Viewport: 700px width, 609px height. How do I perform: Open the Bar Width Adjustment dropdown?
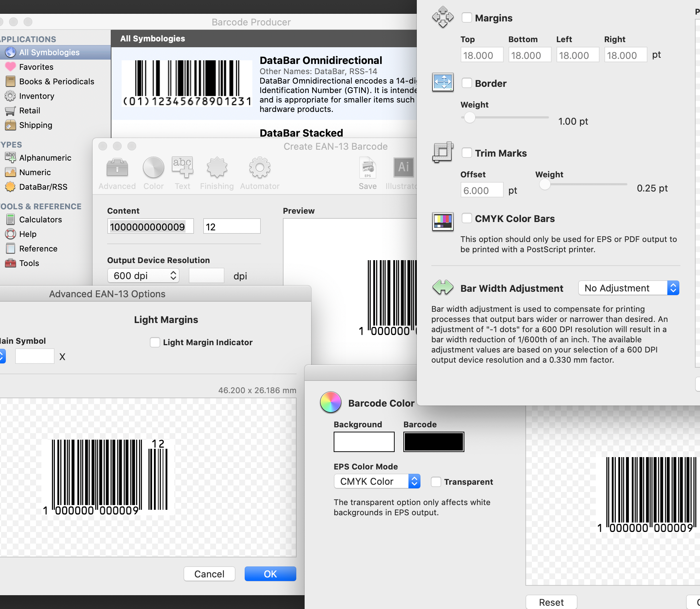coord(629,288)
